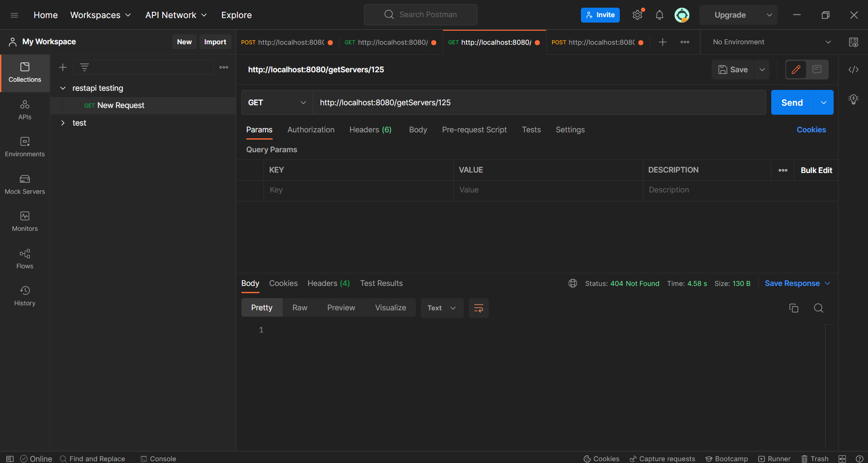
Task: Switch to the Authorization tab
Action: click(311, 130)
